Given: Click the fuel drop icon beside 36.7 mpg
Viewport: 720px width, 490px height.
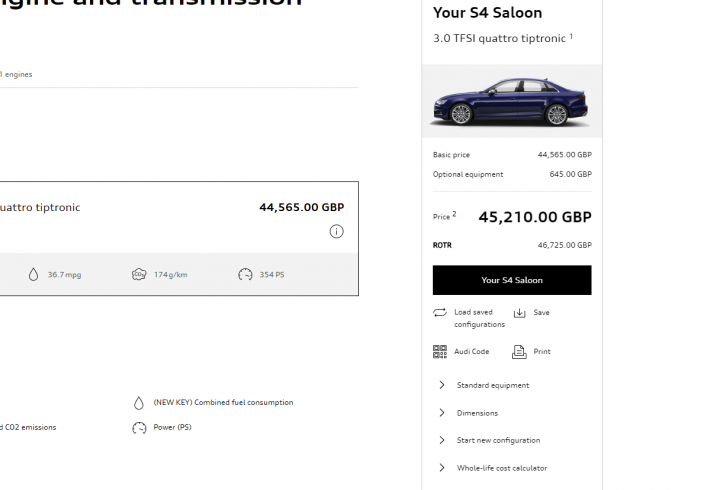Looking at the screenshot, I should [x=33, y=275].
